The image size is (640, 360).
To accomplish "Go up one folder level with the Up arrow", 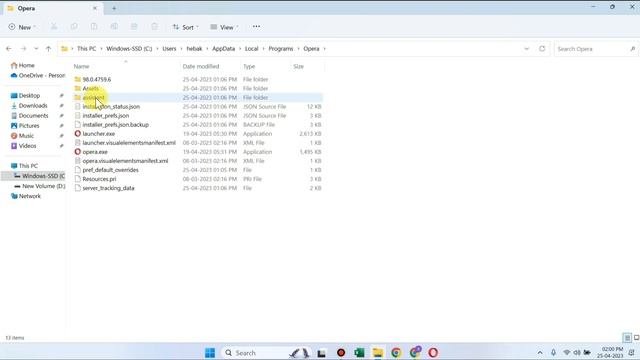I will [49, 49].
